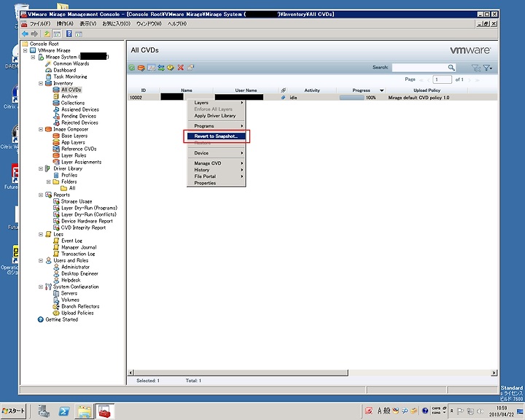Click the red toolbox Mirage taskbar icon
This screenshot has height=420, width=525.
104,411
